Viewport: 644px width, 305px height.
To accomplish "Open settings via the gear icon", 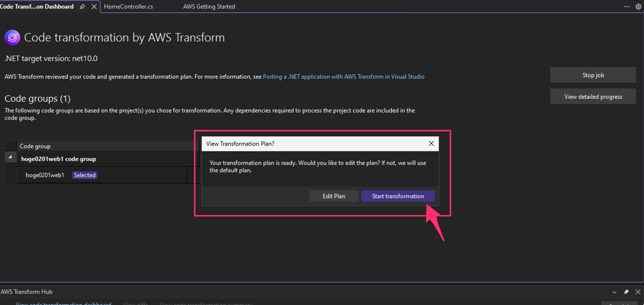I will [638, 7].
